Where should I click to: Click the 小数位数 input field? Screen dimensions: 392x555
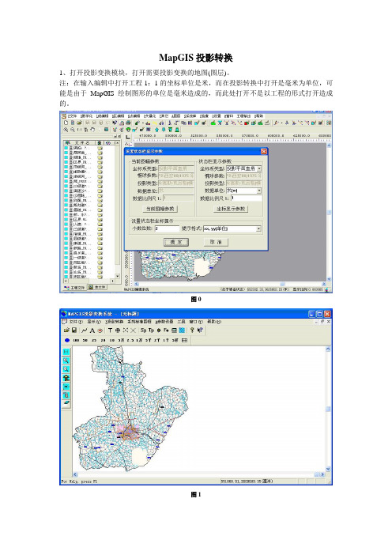tap(167, 228)
